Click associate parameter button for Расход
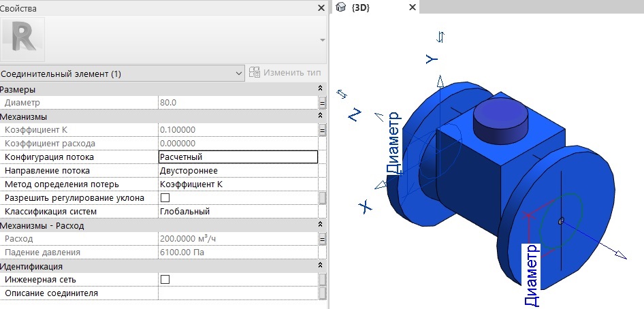The height and width of the screenshot is (309, 644). pyautogui.click(x=323, y=239)
